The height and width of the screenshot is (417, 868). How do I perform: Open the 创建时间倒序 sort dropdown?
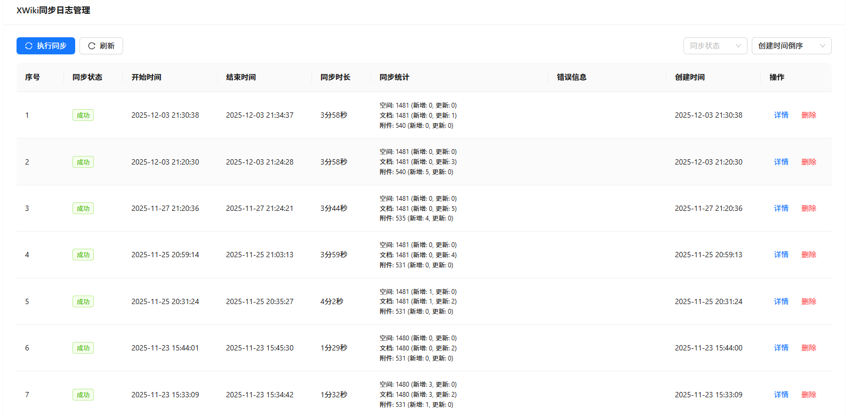791,46
